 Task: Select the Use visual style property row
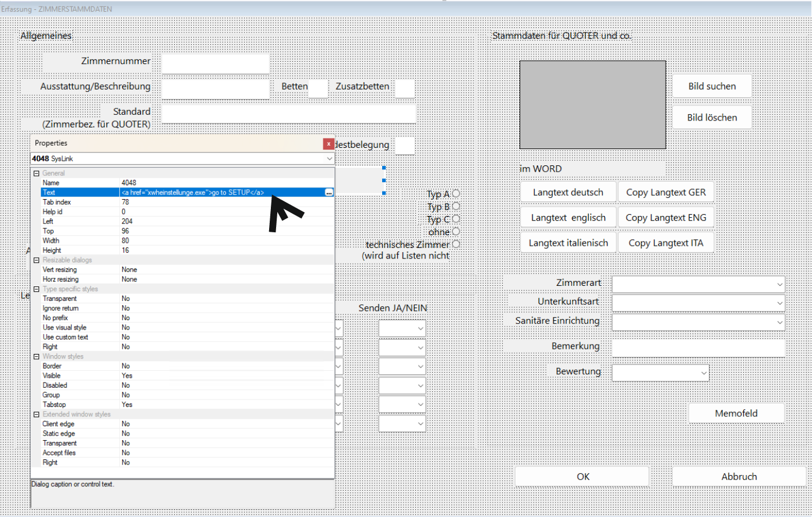[x=183, y=327]
